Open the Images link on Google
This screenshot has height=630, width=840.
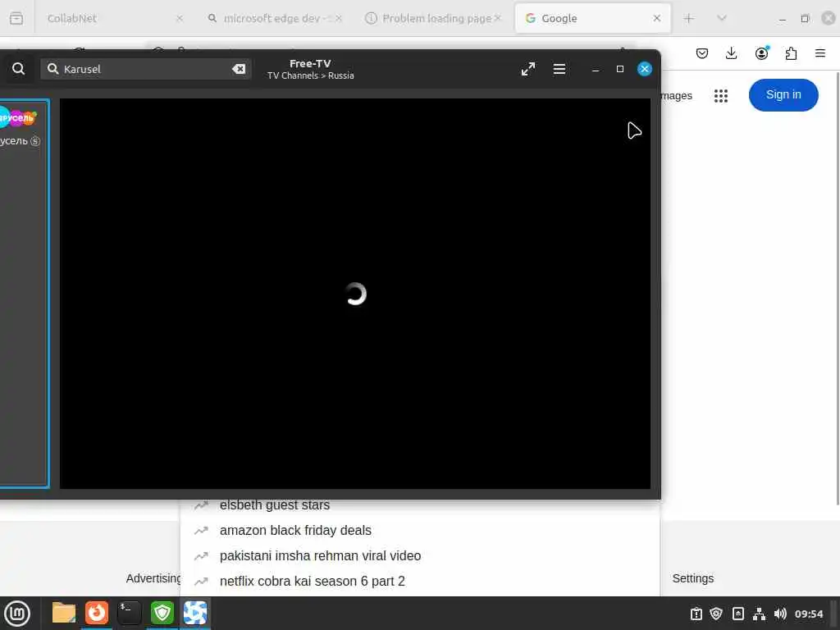coord(677,96)
